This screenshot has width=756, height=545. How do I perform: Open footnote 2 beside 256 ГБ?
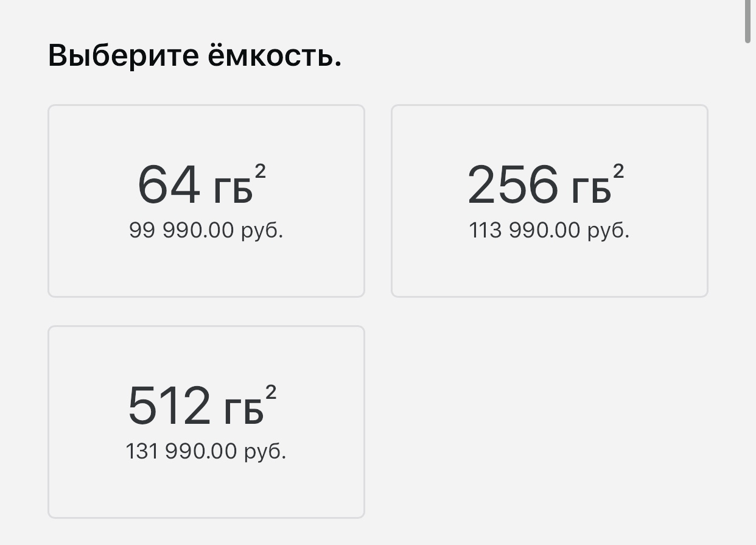pyautogui.click(x=618, y=172)
